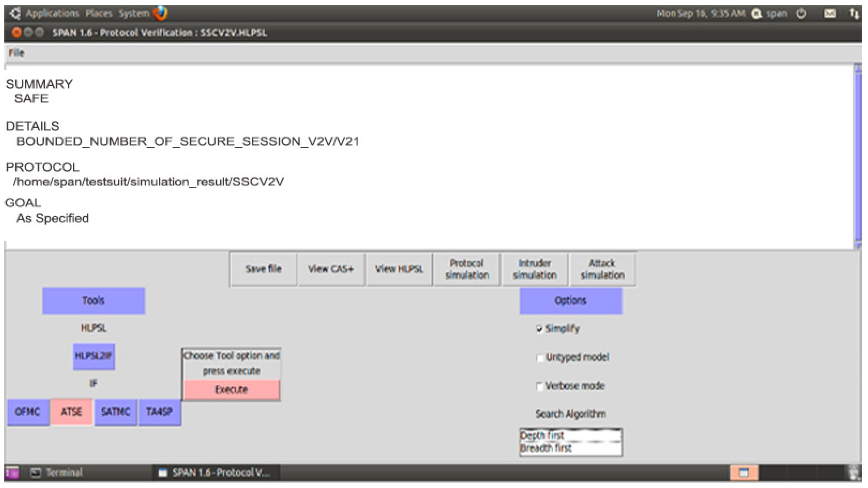868x488 pixels.
Task: Toggle the Simplify checkbox
Action: point(540,329)
